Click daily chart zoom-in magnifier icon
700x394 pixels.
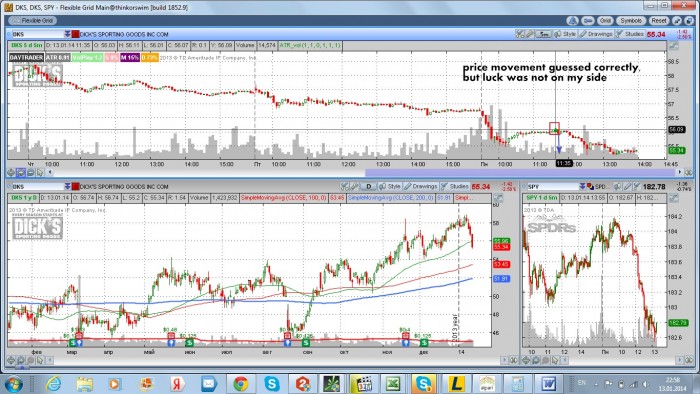point(21,360)
